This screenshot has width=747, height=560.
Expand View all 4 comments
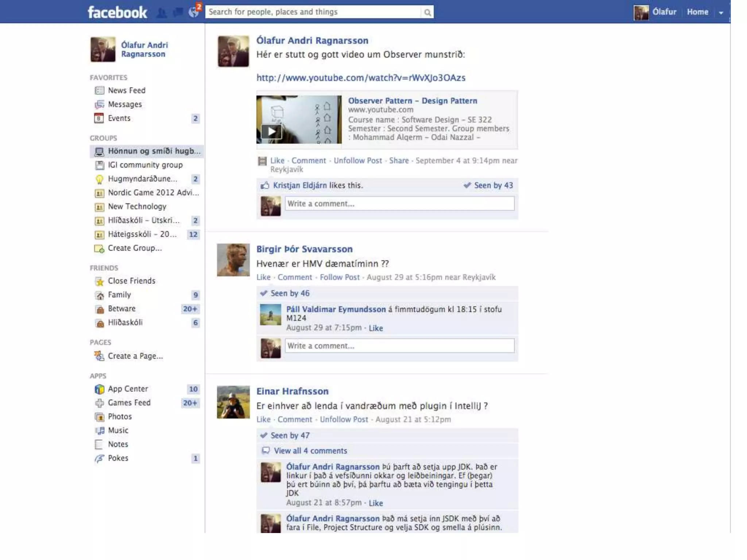pyautogui.click(x=310, y=451)
